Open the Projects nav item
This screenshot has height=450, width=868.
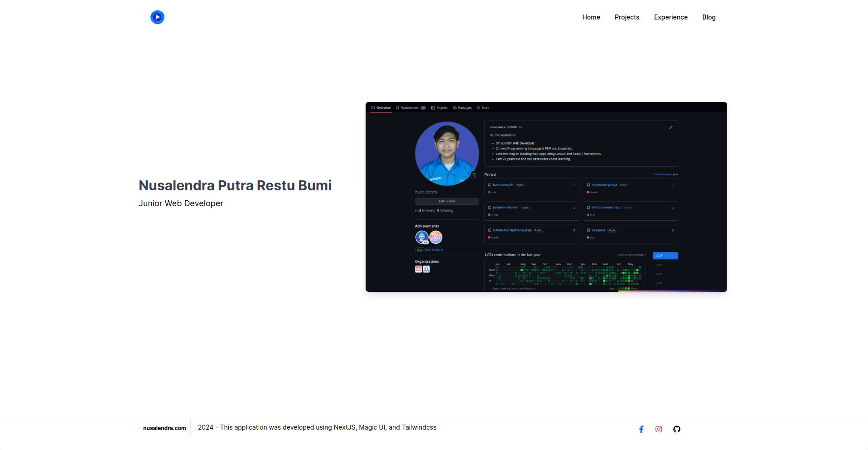627,17
